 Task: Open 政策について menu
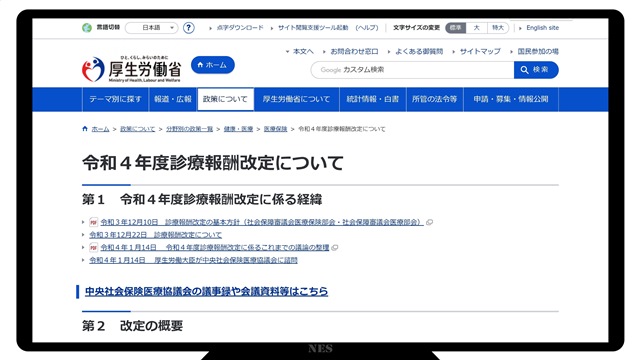225,99
